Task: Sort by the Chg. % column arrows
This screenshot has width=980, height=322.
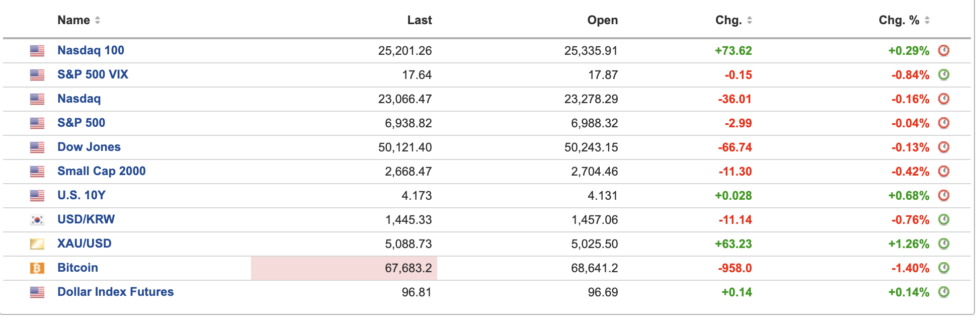Action: pyautogui.click(x=927, y=20)
